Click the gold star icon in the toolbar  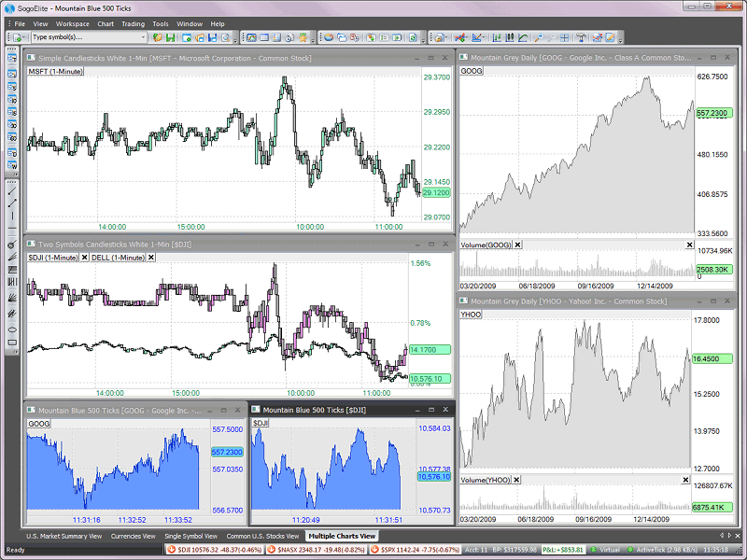[x=303, y=37]
